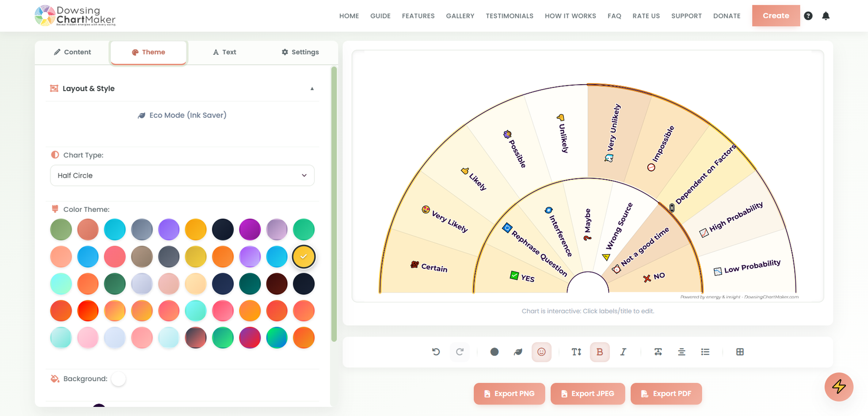Choose the dark teal theme swatch
The height and width of the screenshot is (416, 868).
point(250,283)
